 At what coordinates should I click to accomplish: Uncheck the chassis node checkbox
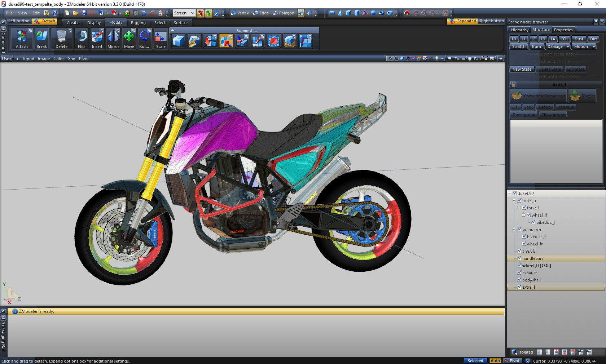[x=519, y=251]
